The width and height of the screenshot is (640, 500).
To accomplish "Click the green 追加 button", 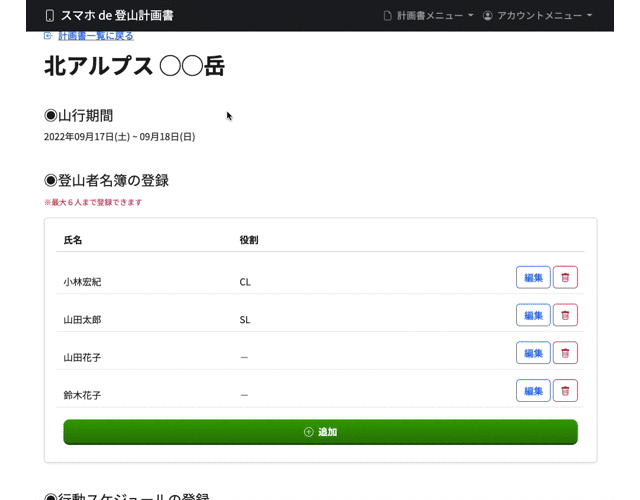I will tap(320, 432).
